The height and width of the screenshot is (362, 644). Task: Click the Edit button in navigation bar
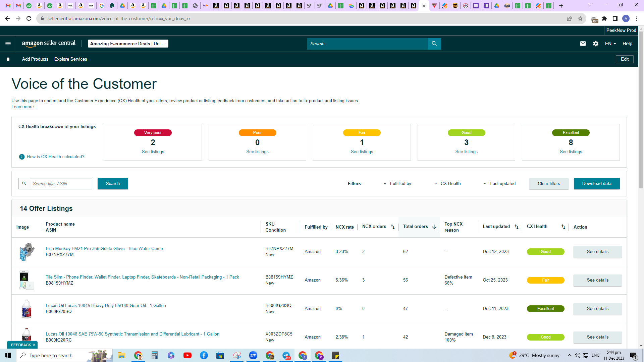625,59
